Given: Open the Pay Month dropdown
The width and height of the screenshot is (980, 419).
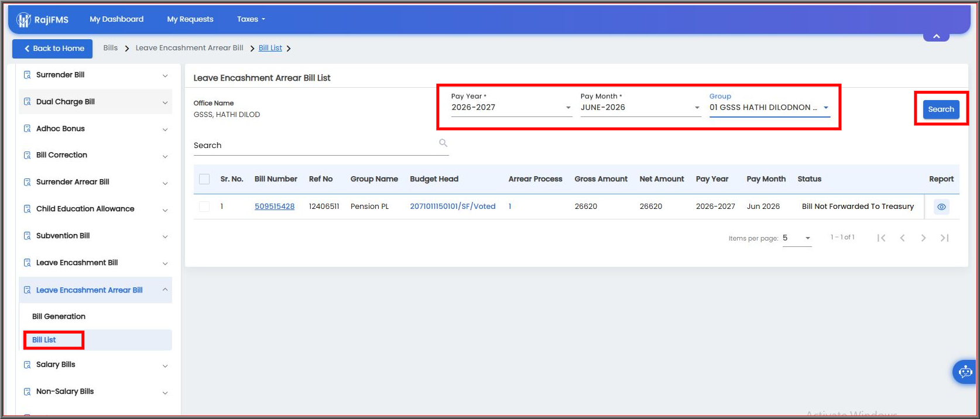Looking at the screenshot, I should [640, 108].
